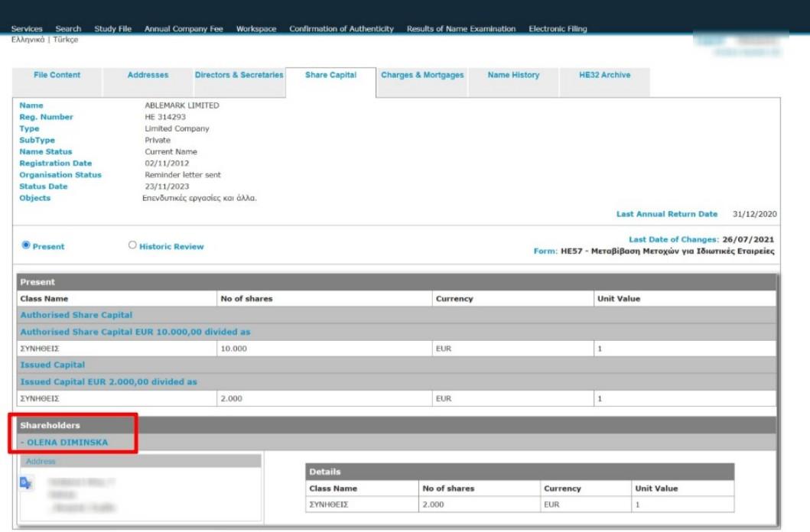Viewport: 810px width, 532px height.
Task: Click the last annual return date 31/12/2020
Action: pos(755,214)
